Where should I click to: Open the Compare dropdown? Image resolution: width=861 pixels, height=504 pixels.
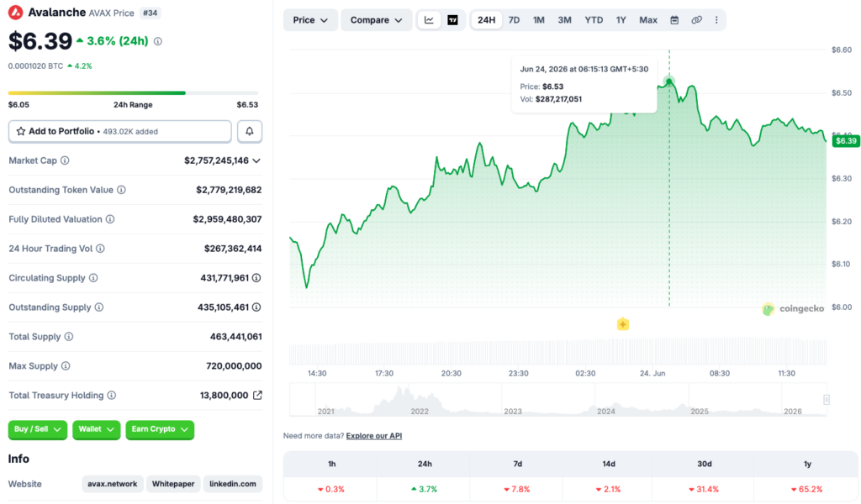pyautogui.click(x=376, y=20)
